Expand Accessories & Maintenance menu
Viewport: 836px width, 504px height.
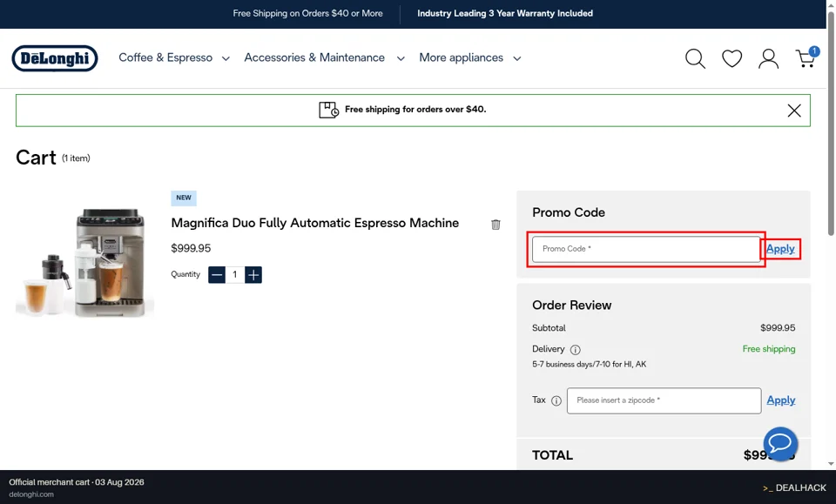(x=324, y=57)
